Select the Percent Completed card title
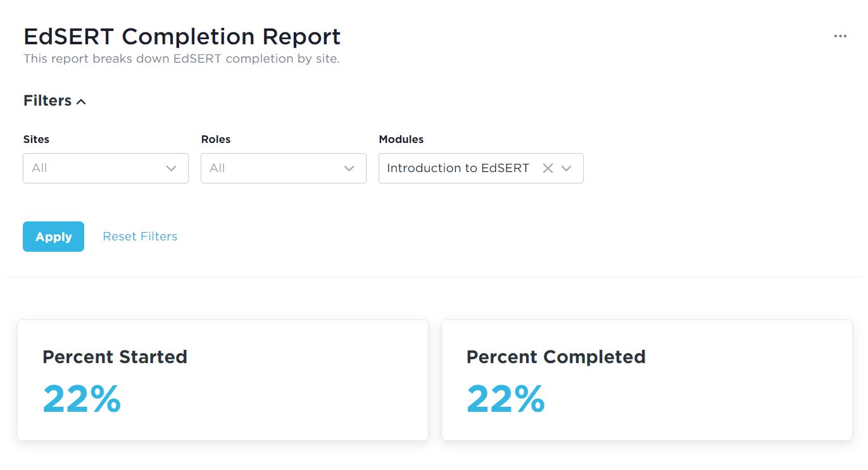 pyautogui.click(x=556, y=357)
